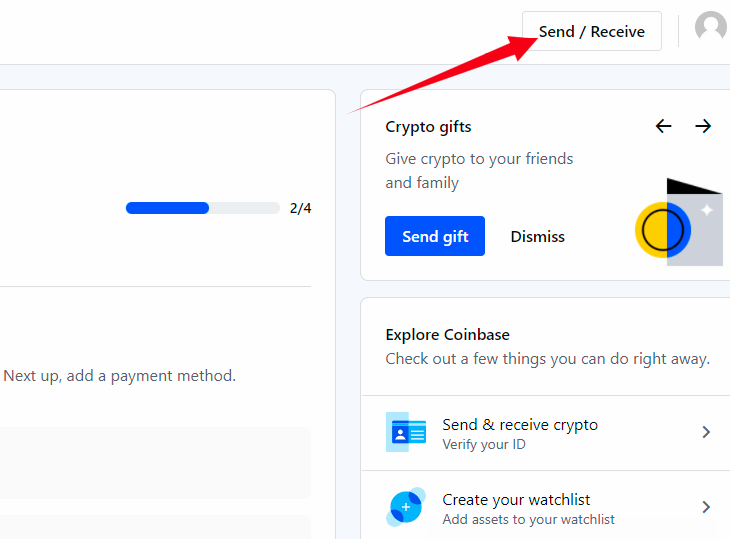
Task: Click the 2/4 progress step label
Action: click(x=300, y=208)
